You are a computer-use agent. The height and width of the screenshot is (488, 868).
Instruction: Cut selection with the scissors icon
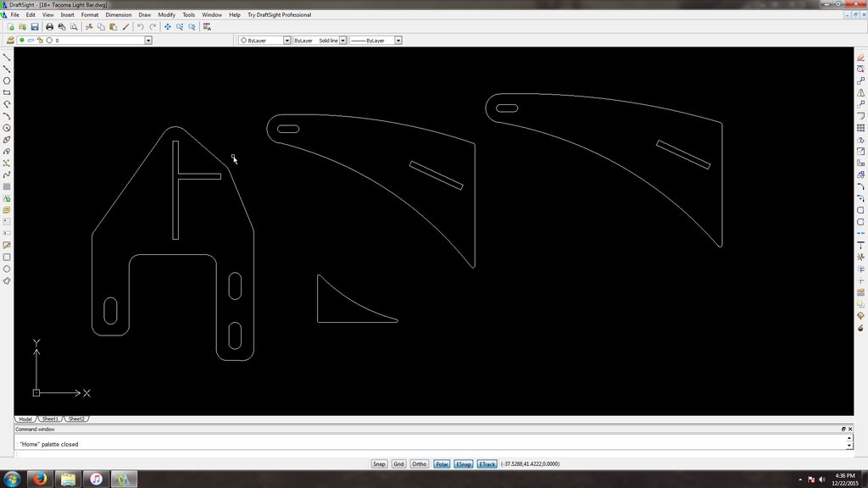click(x=88, y=26)
